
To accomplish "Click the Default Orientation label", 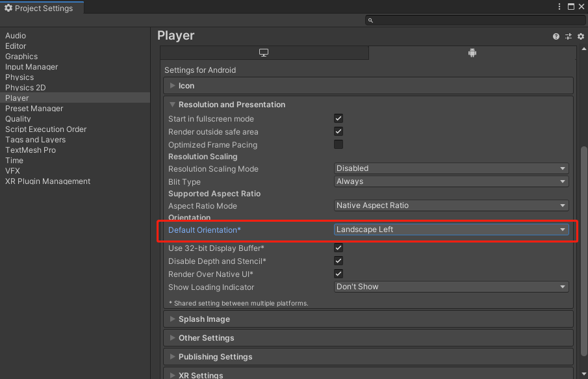I will point(205,230).
